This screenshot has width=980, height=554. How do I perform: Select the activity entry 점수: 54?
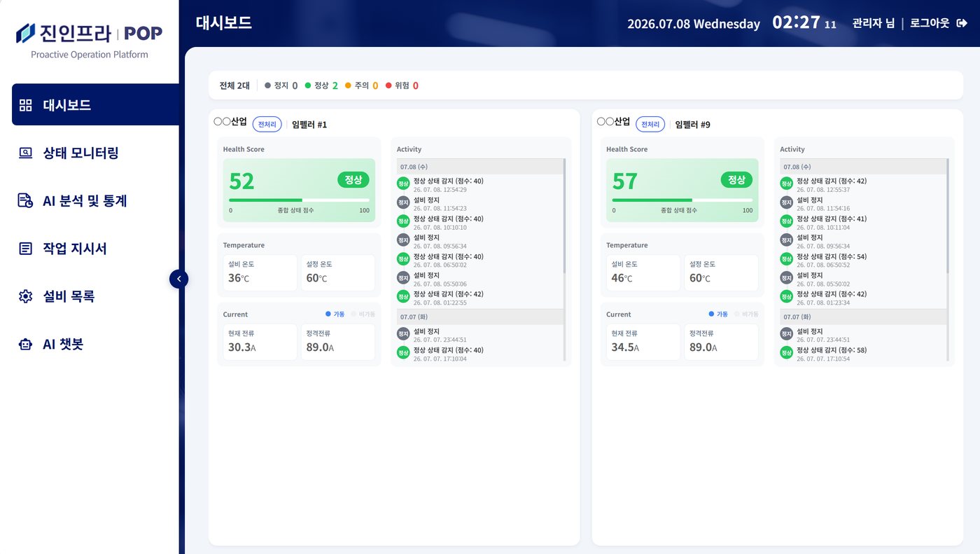pos(862,260)
